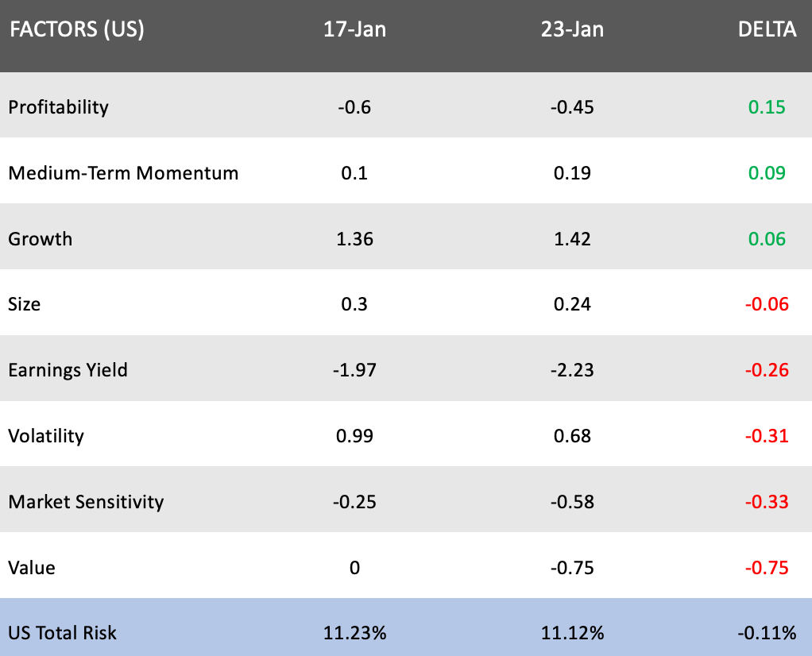Select the 23-Jan column header
The height and width of the screenshot is (656, 812).
[x=570, y=30]
